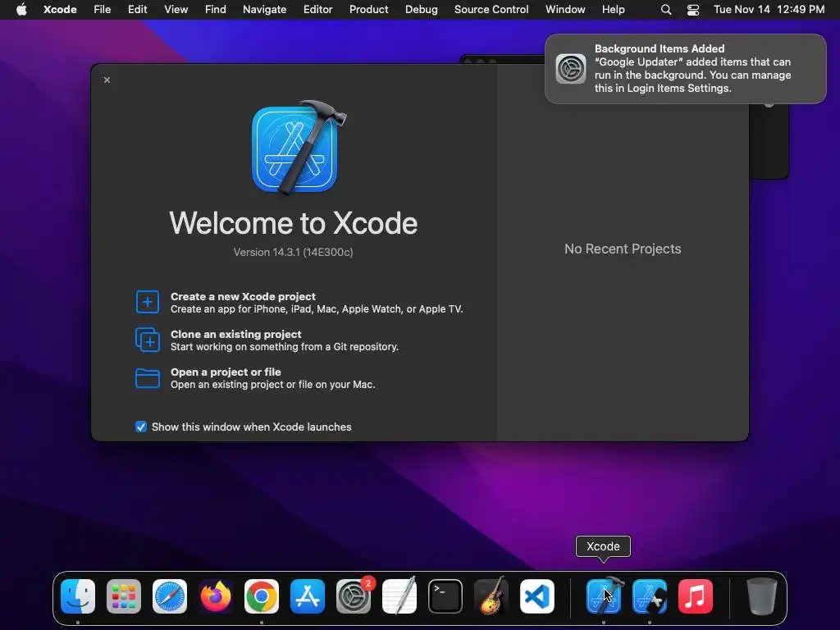
Task: Click the Xcode dock icon under tooltip
Action: click(604, 596)
